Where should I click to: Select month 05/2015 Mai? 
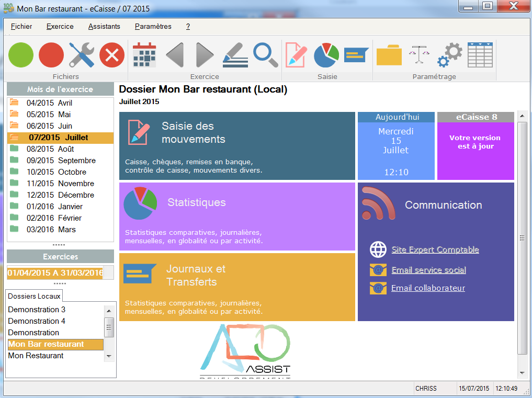point(60,115)
